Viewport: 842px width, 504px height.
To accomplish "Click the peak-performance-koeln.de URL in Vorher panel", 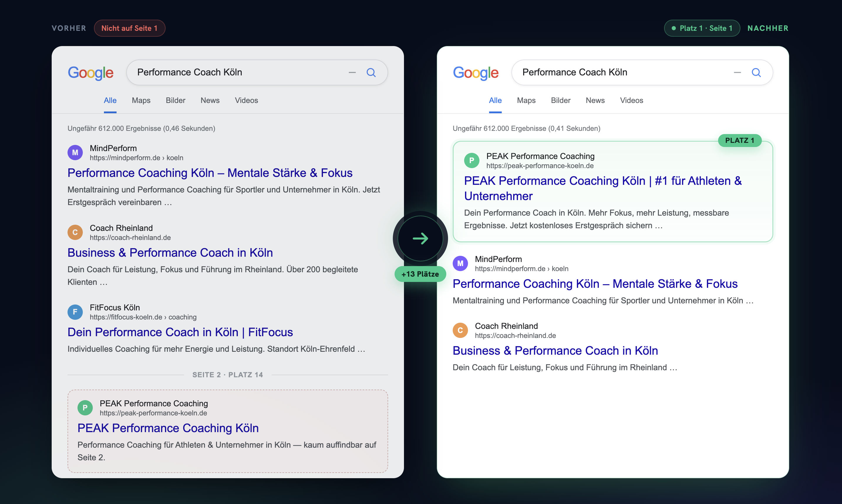I will [153, 413].
